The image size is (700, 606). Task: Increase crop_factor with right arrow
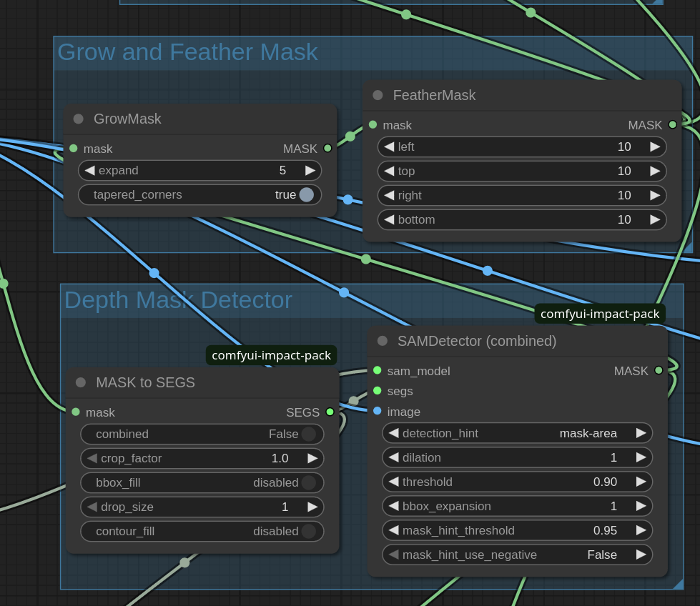312,458
